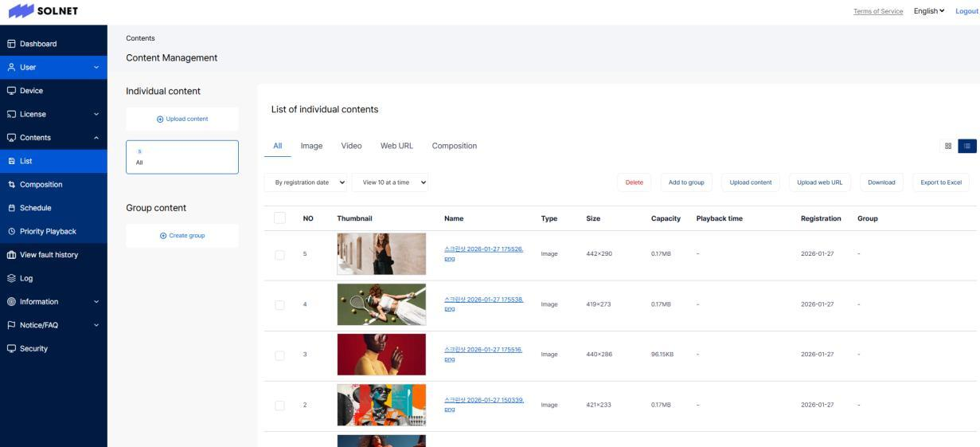Viewport: 980px width, 447px height.
Task: Open file link ending 150339.png
Action: tap(483, 404)
